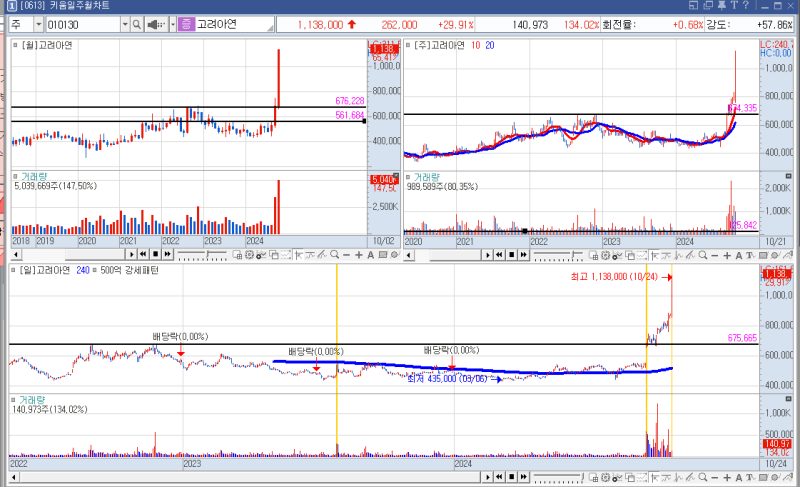
Task: Fast-forward weekly chart replay
Action: pos(523,255)
